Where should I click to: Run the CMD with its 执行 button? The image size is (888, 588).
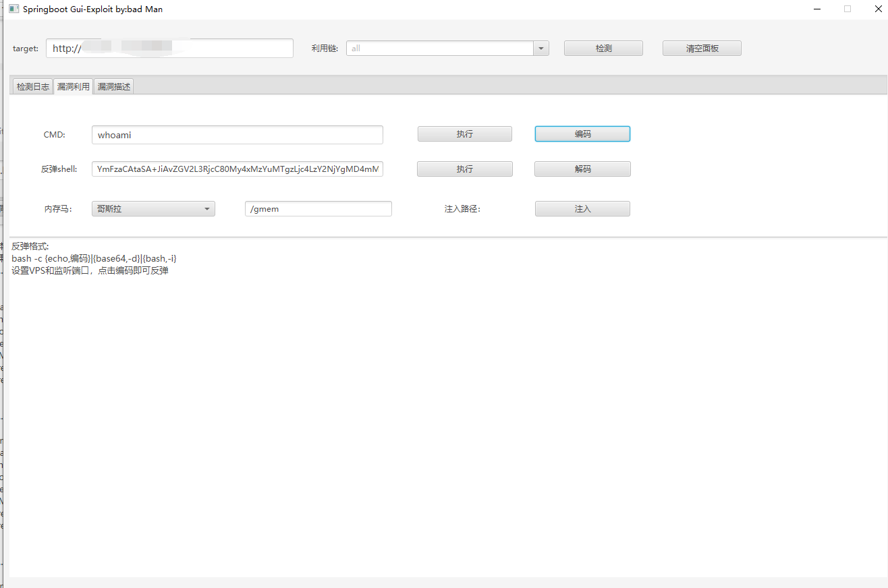point(465,134)
